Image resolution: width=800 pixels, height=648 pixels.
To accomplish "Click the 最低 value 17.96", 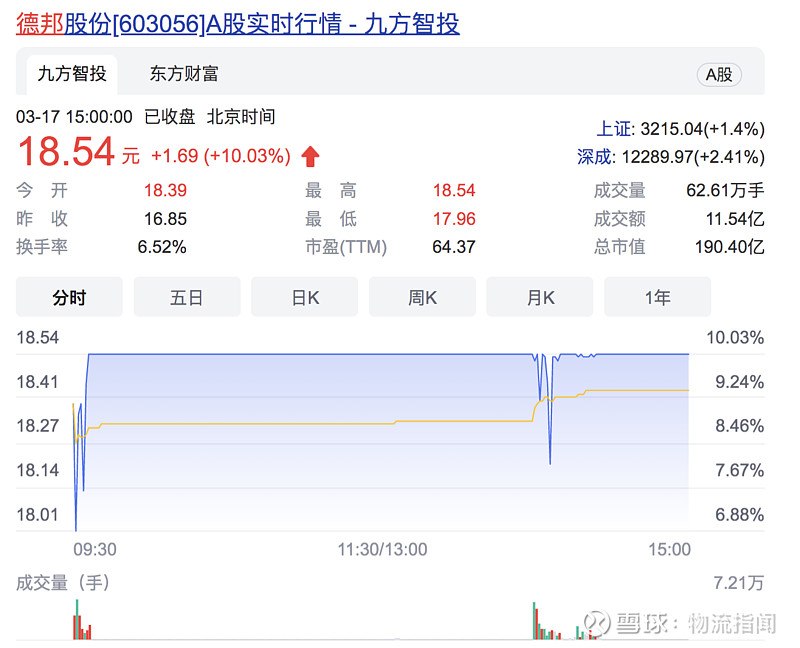I will coord(454,219).
